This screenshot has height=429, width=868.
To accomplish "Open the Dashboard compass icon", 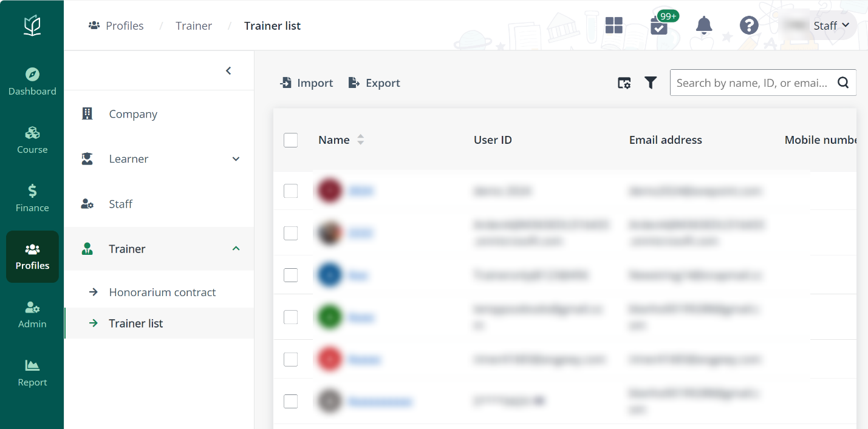I will click(32, 75).
